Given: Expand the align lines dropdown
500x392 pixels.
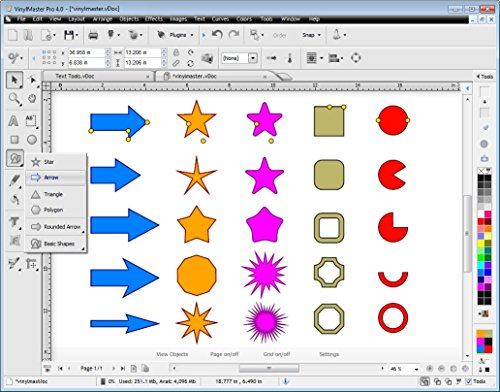Looking at the screenshot, I should [x=321, y=58].
